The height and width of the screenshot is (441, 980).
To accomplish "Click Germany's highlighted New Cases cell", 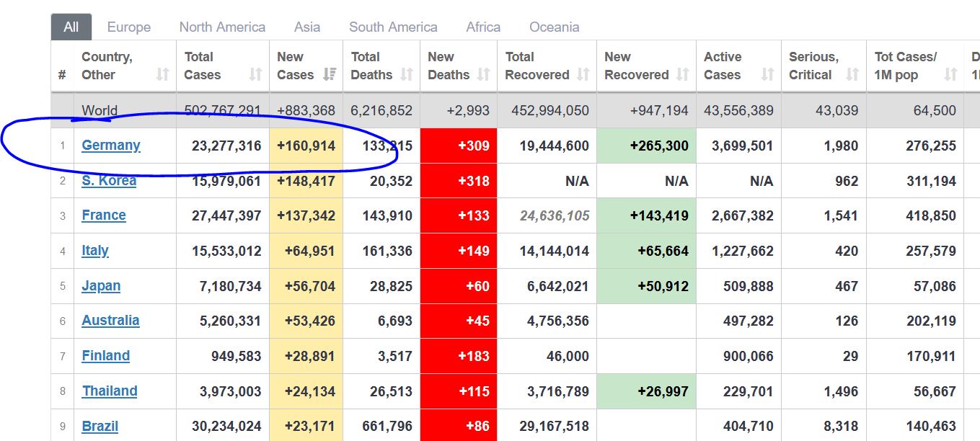I will [x=306, y=146].
